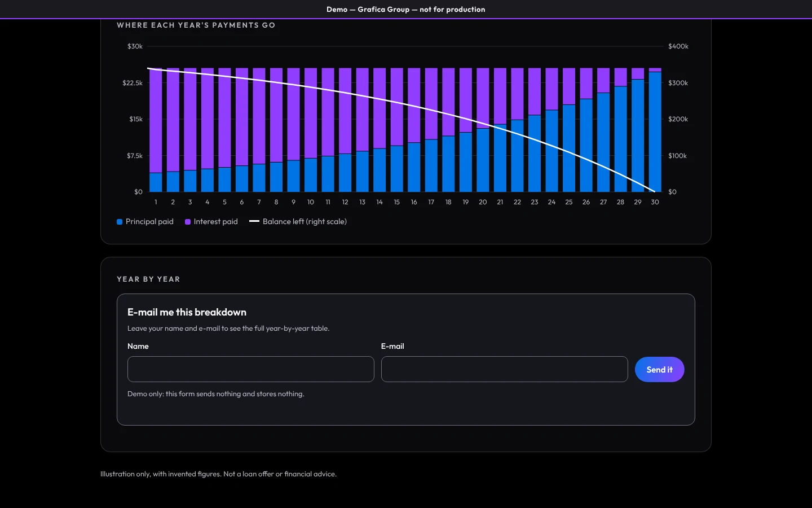Click the 'E-mail' field label
812x508 pixels.
392,347
